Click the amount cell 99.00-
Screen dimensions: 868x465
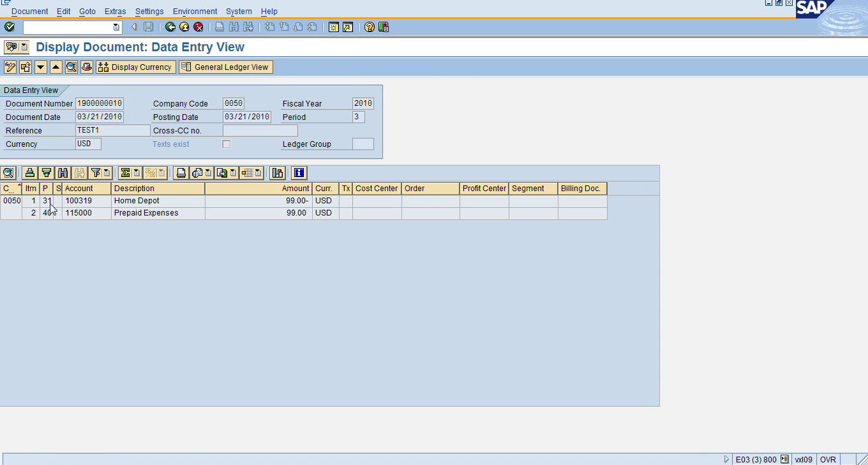[x=259, y=201]
